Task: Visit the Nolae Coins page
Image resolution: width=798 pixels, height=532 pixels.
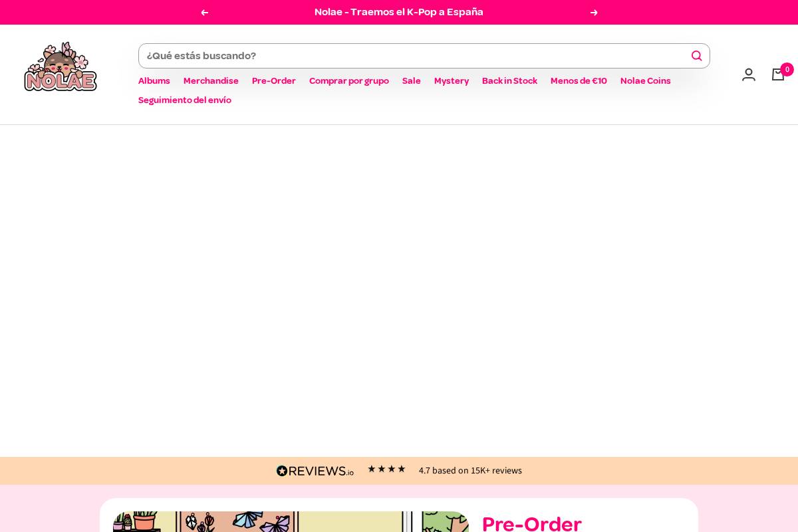Action: [x=645, y=81]
